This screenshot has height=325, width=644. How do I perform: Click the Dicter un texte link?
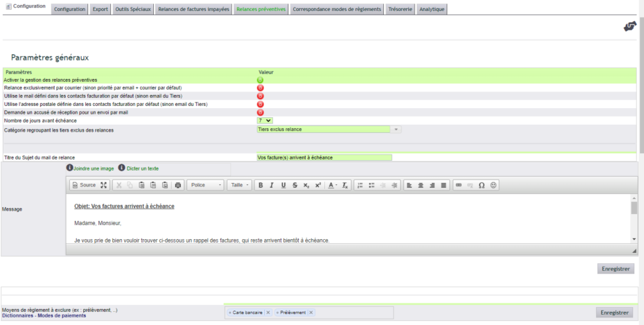coord(143,168)
